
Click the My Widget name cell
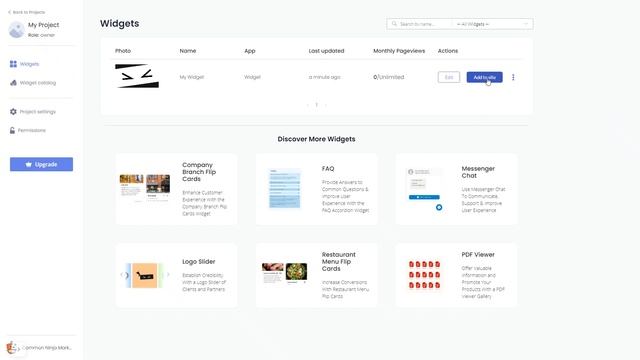192,77
